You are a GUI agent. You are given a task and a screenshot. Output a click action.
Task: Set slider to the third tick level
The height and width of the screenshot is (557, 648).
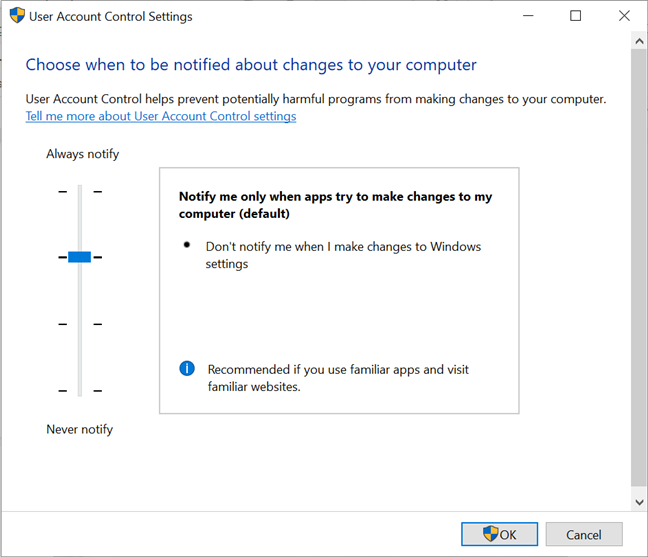[80, 324]
